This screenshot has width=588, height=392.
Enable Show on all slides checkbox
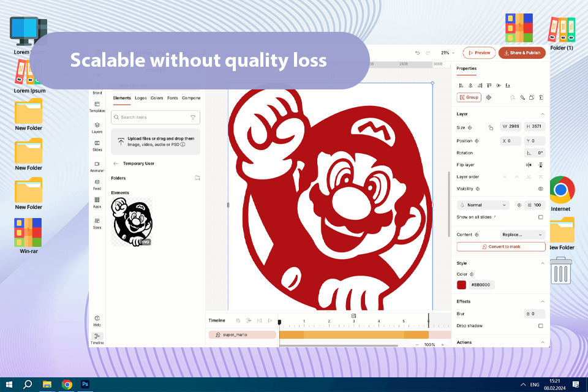coord(541,217)
